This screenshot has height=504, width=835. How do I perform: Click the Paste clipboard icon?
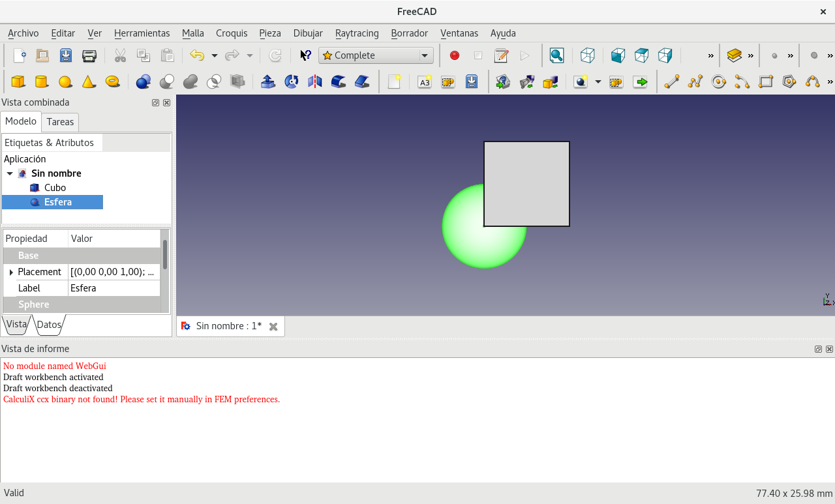167,55
